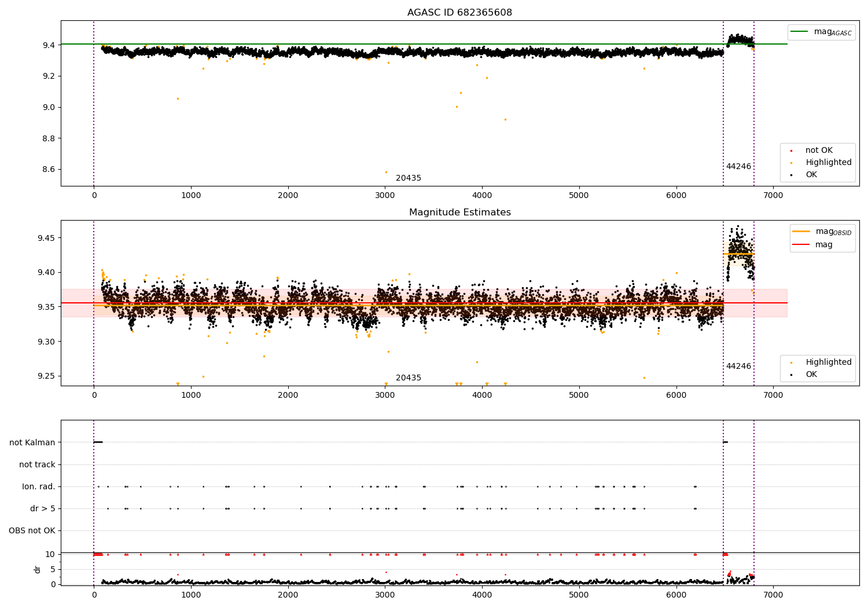The width and height of the screenshot is (868, 608).
Task: Click 'not OK' legend entry in top plot
Action: [x=819, y=151]
